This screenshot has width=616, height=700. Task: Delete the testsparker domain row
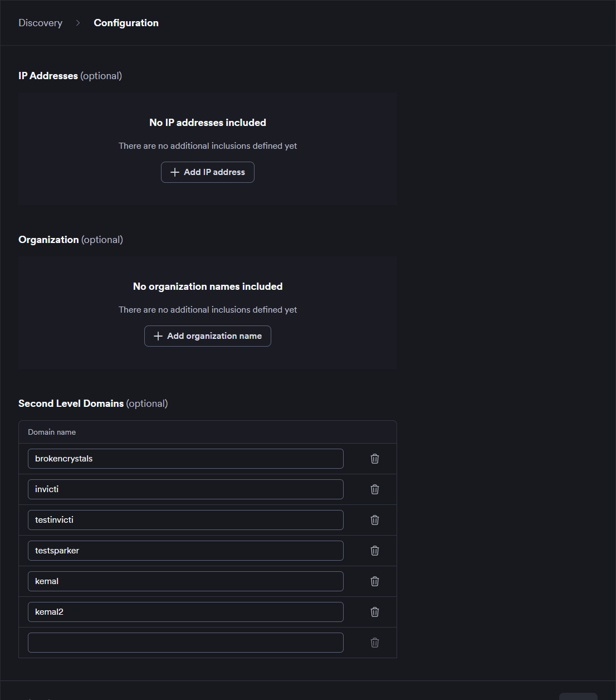tap(375, 551)
